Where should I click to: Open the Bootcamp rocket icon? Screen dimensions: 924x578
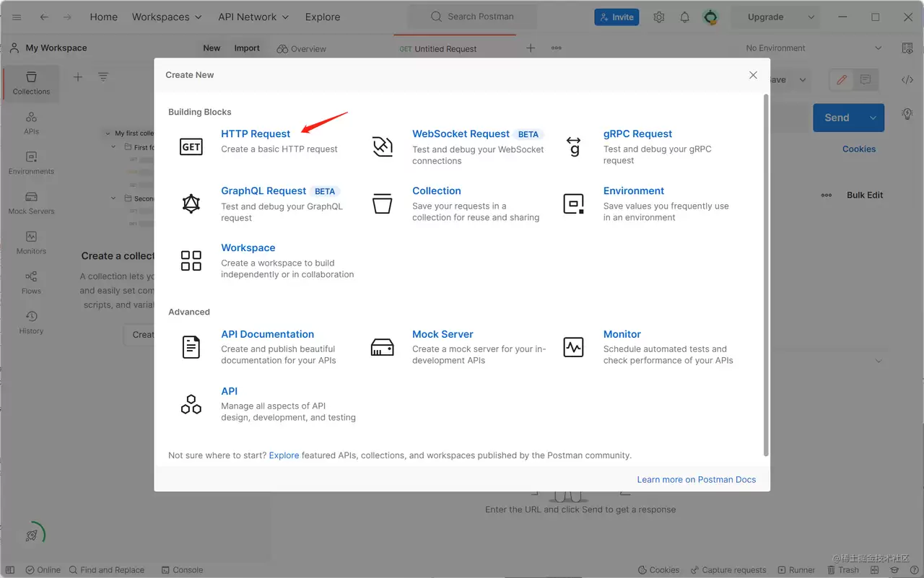coord(32,535)
